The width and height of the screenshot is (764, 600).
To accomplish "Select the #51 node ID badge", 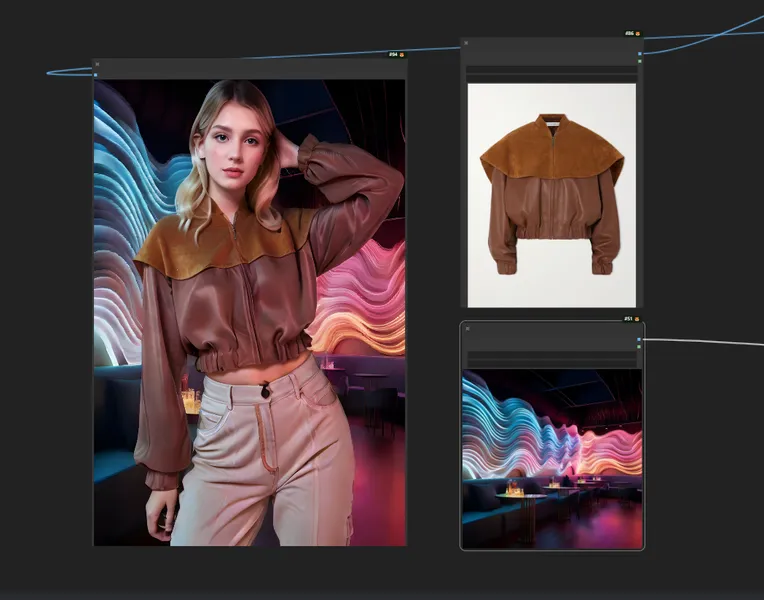I will coord(628,319).
